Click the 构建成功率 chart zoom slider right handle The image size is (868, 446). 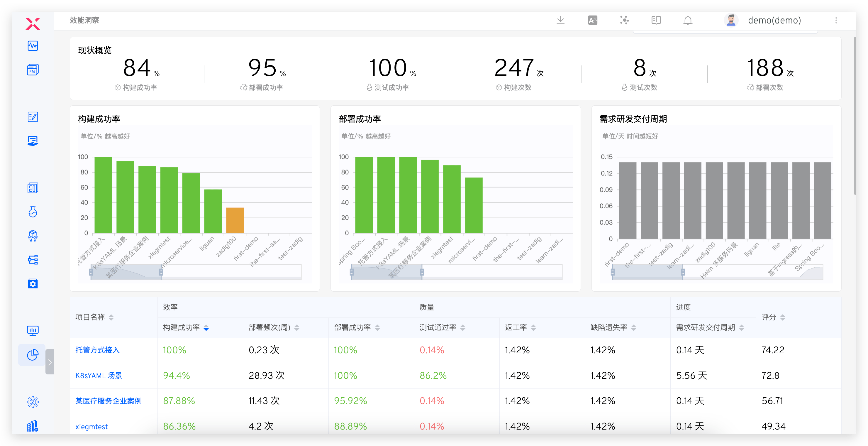(x=161, y=272)
